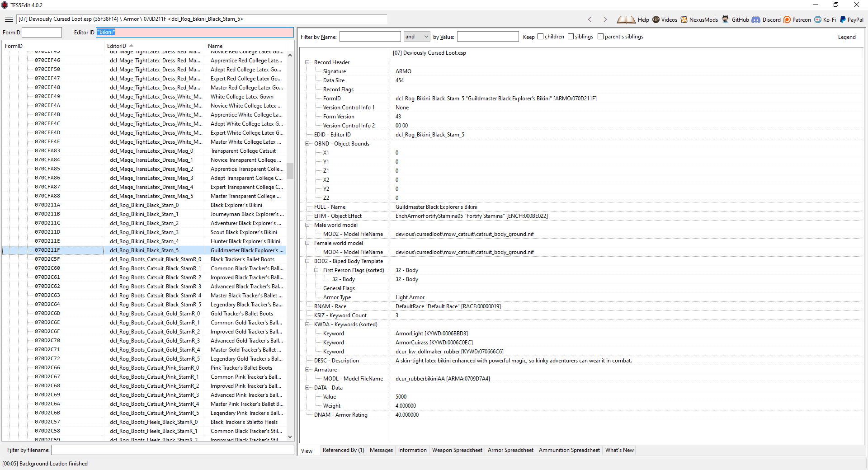Click the keyword dcur_kw_dollmaker_rubber value

click(x=449, y=352)
